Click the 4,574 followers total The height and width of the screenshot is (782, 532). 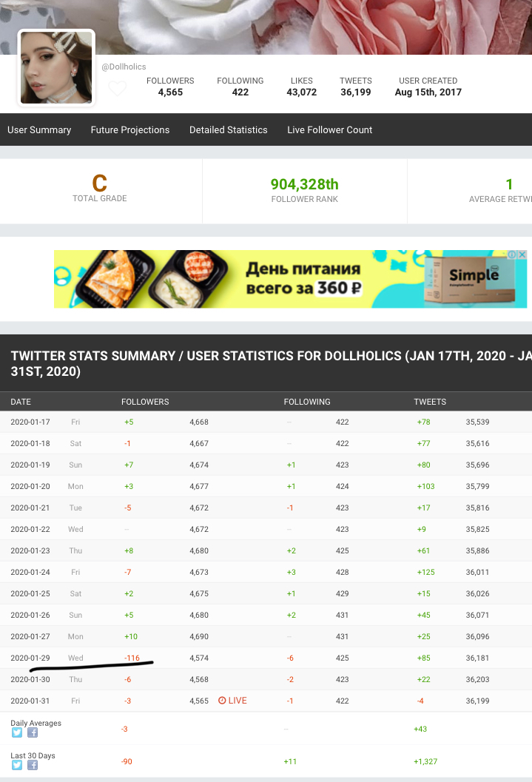(199, 658)
